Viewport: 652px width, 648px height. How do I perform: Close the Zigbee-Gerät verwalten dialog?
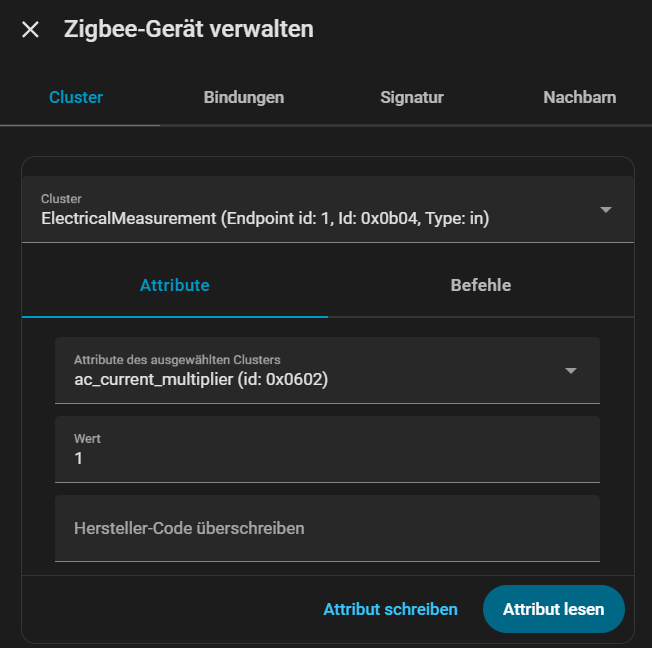(31, 30)
